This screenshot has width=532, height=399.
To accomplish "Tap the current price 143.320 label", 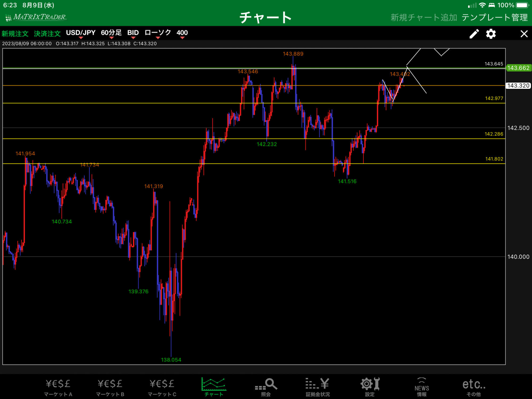I will point(518,86).
